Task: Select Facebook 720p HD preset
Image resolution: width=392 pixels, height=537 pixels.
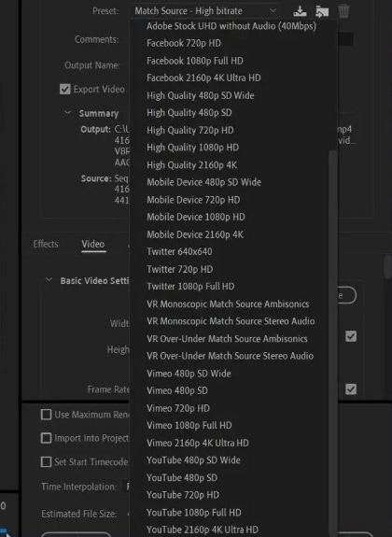Action: [184, 43]
